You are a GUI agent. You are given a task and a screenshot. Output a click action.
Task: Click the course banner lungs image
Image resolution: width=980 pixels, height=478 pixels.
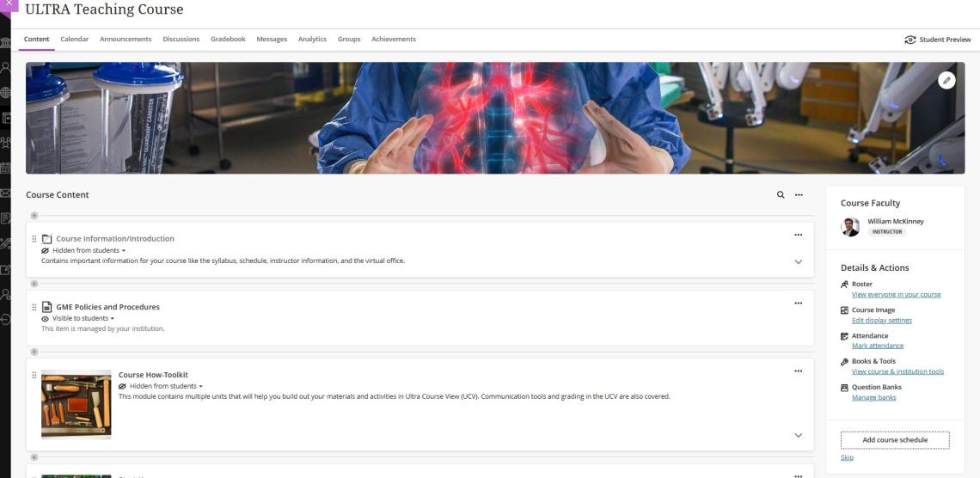click(495, 118)
